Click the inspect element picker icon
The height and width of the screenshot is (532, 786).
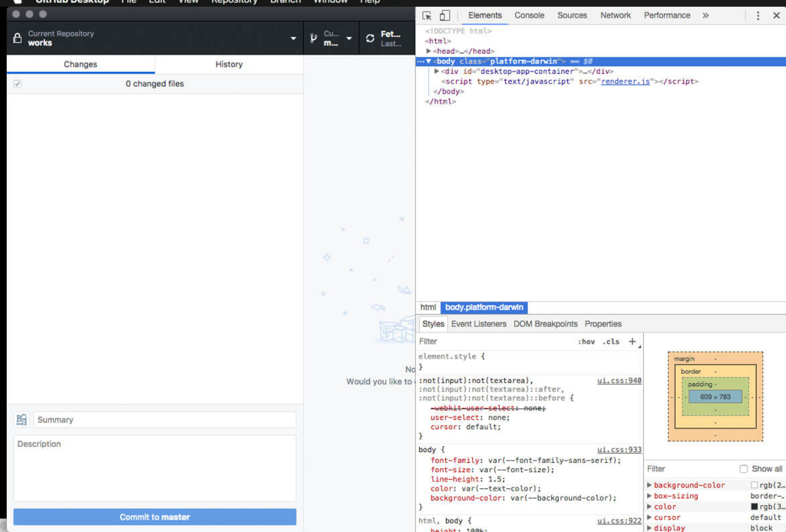(427, 15)
